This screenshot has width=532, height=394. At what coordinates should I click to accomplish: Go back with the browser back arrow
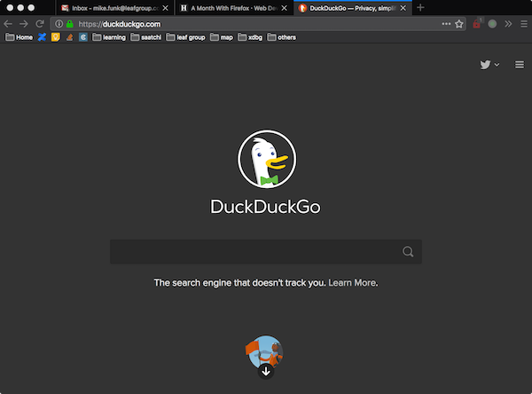8,24
